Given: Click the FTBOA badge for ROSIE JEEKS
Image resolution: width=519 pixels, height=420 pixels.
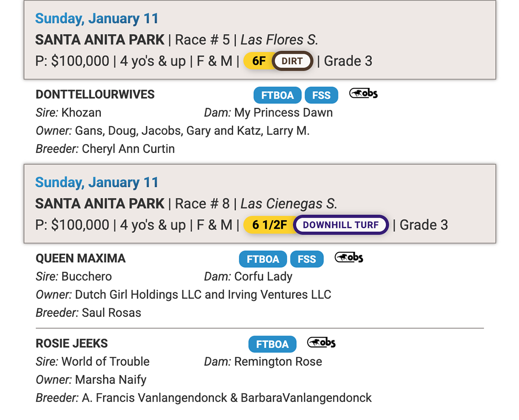Looking at the screenshot, I should pyautogui.click(x=272, y=344).
